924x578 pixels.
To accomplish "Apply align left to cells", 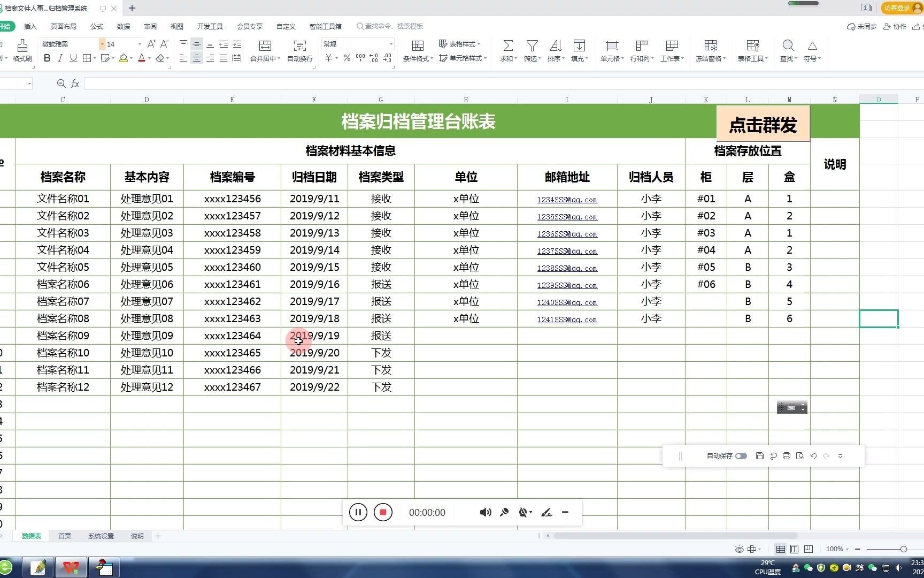I will click(183, 58).
